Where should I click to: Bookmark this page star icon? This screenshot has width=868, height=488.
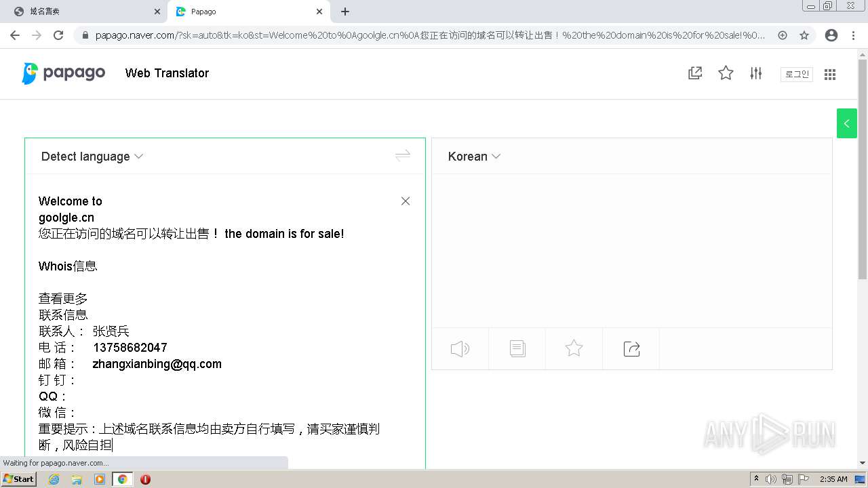tap(804, 35)
